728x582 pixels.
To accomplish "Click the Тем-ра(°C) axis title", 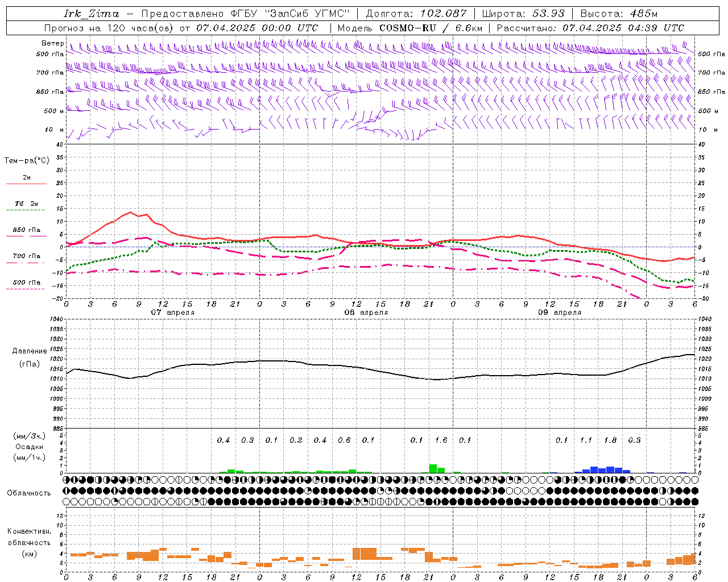I will click(x=27, y=160).
